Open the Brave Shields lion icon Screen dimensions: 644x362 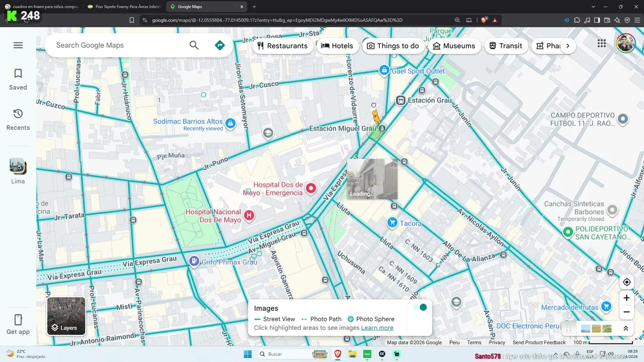click(x=484, y=20)
